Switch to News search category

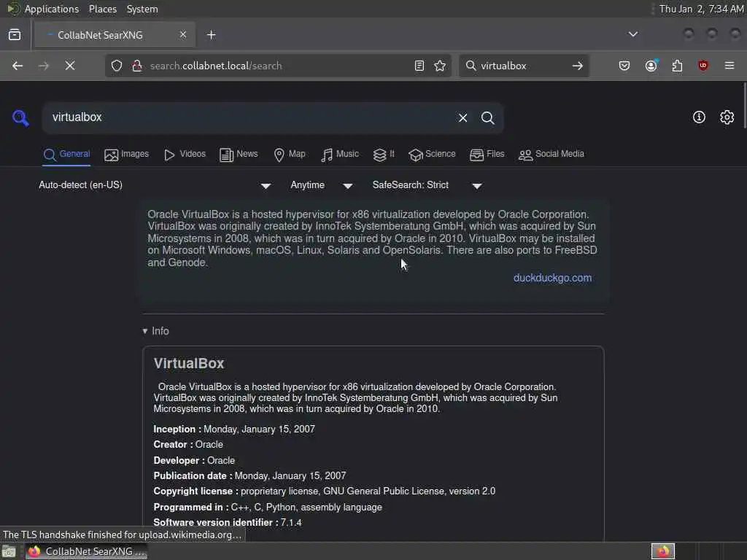click(x=239, y=155)
